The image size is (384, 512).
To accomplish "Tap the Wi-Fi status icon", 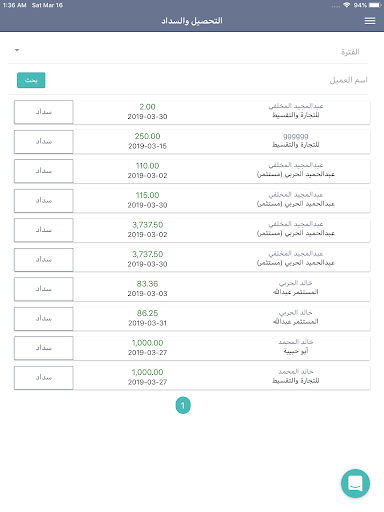I will 347,5.
